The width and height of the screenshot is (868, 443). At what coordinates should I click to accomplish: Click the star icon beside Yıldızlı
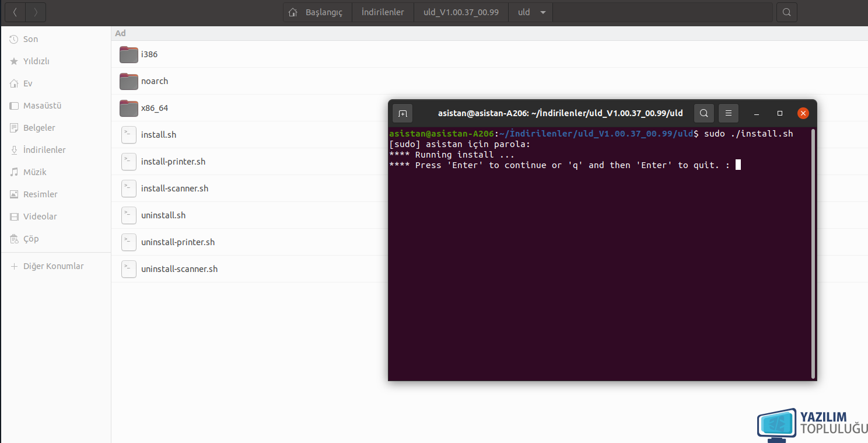(14, 61)
